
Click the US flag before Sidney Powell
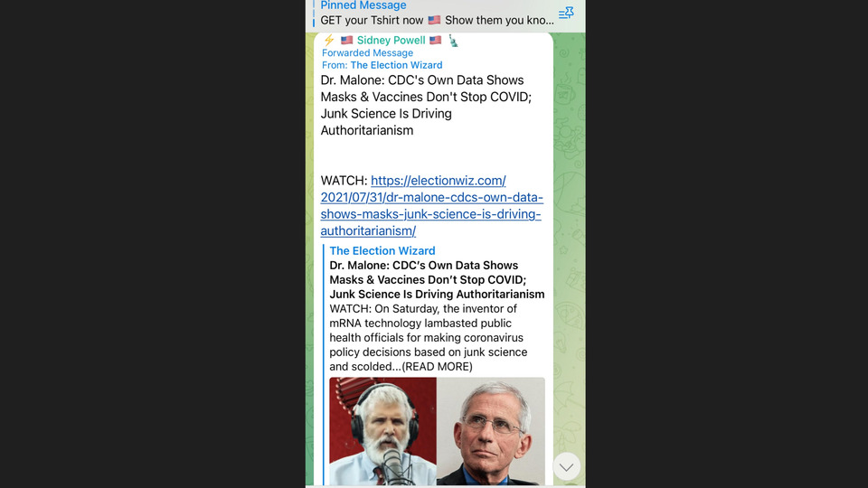[346, 41]
